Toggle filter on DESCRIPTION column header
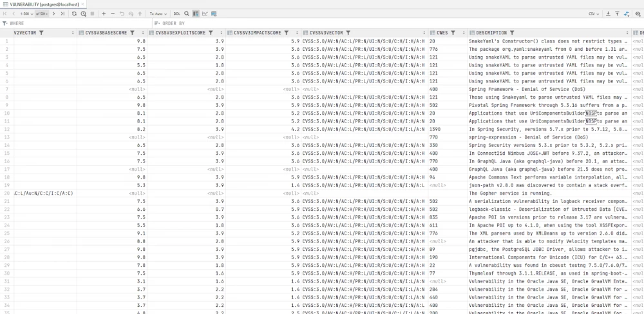 coord(512,33)
